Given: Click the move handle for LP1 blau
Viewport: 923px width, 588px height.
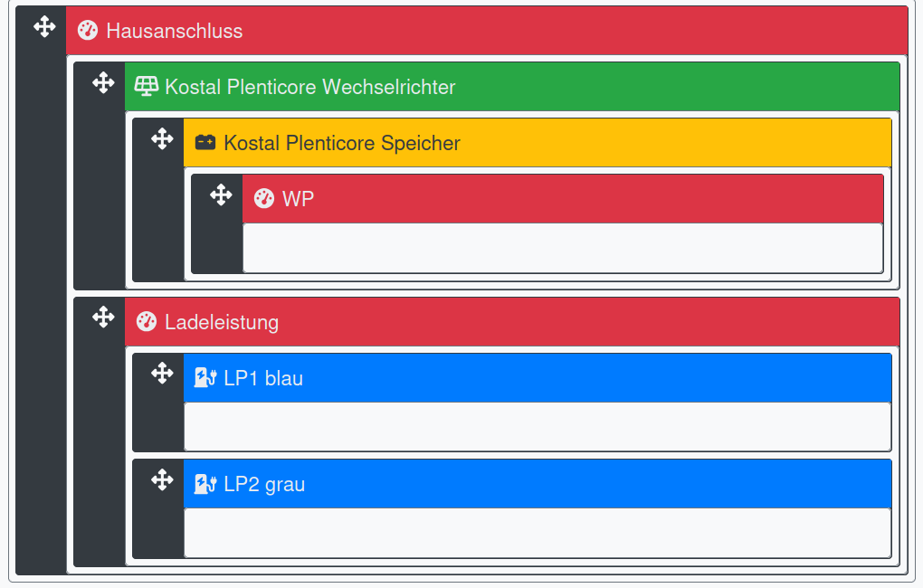Looking at the screenshot, I should click(x=162, y=374).
